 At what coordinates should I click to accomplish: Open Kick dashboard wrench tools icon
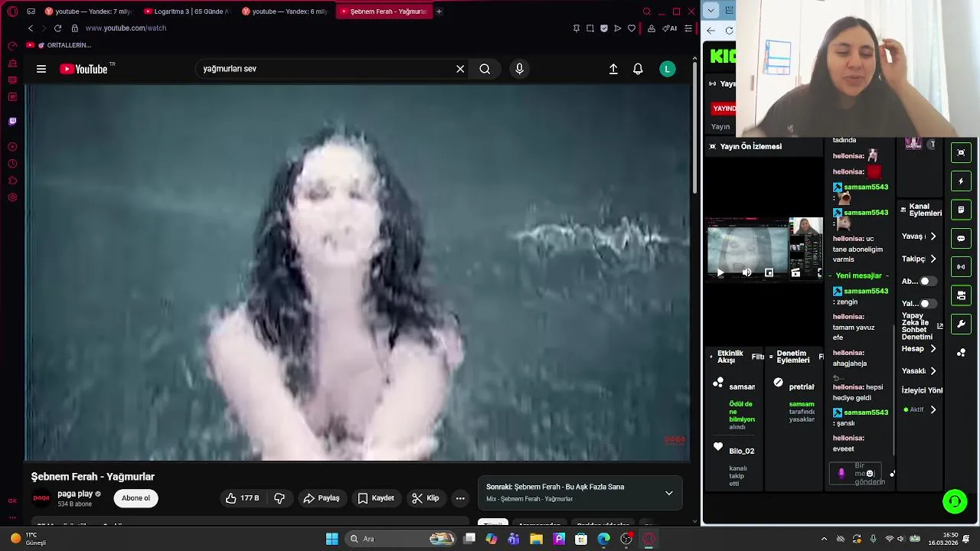click(961, 324)
